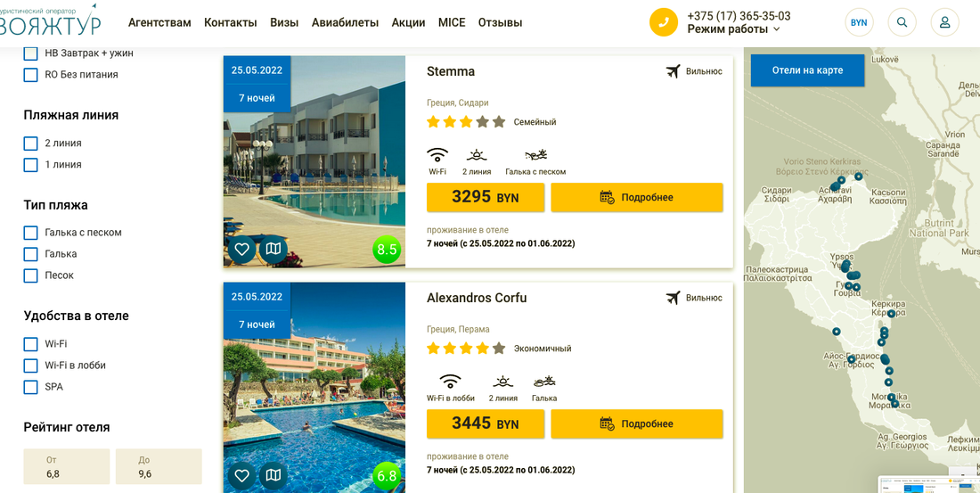Click Подробнее button for Stemma hotel

[637, 198]
